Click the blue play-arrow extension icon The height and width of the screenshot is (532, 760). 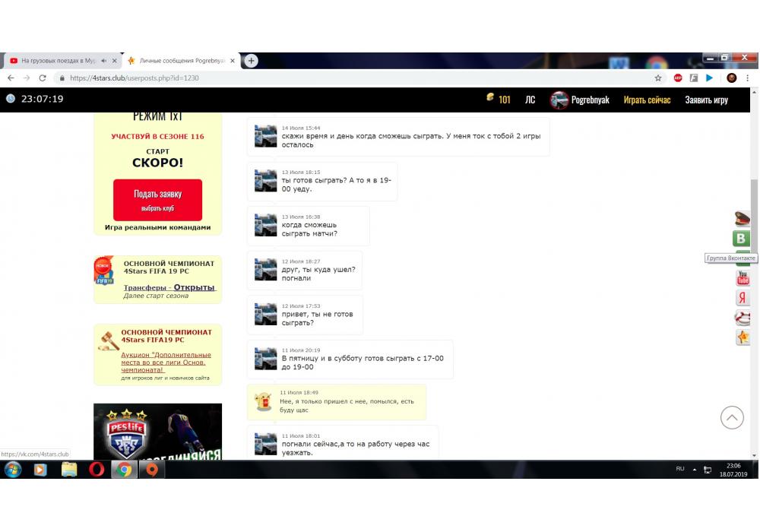710,78
